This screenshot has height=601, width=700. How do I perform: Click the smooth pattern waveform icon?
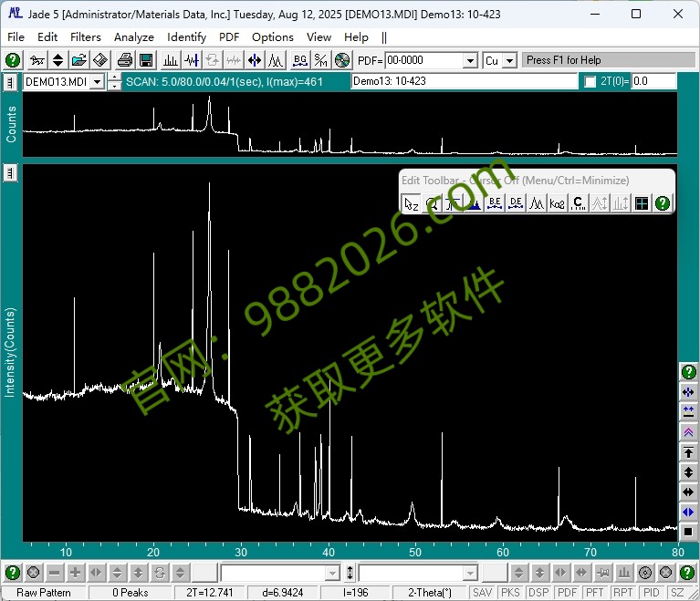(192, 60)
